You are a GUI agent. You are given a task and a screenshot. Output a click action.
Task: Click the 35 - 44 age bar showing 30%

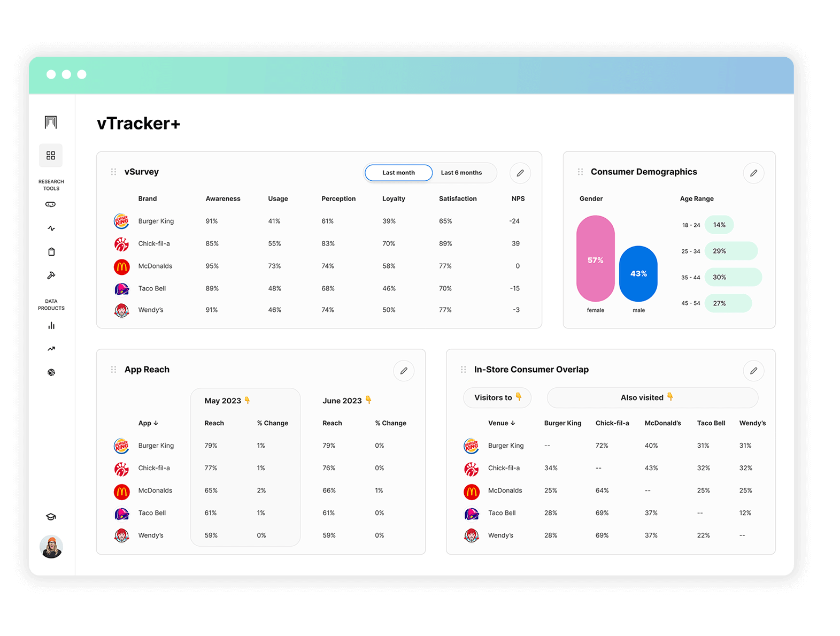(733, 277)
